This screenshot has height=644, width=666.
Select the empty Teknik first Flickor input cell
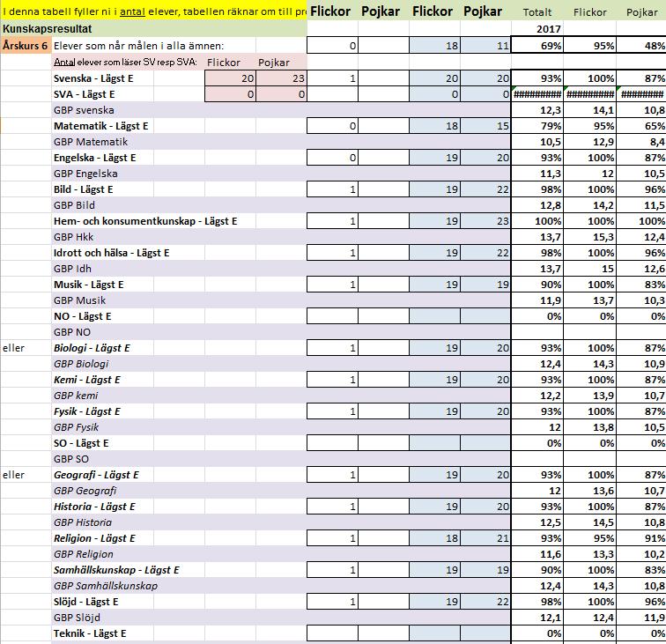(332, 633)
